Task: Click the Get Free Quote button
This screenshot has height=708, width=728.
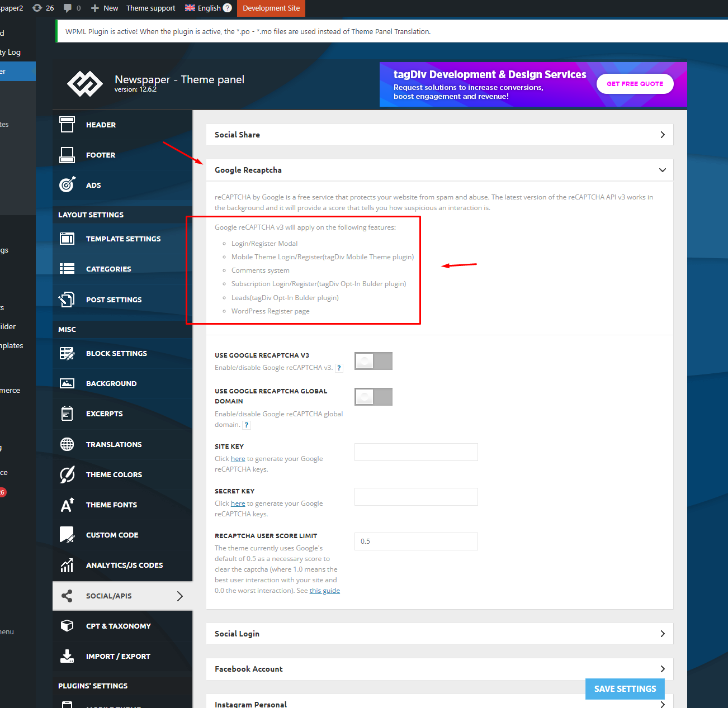Action: click(635, 84)
